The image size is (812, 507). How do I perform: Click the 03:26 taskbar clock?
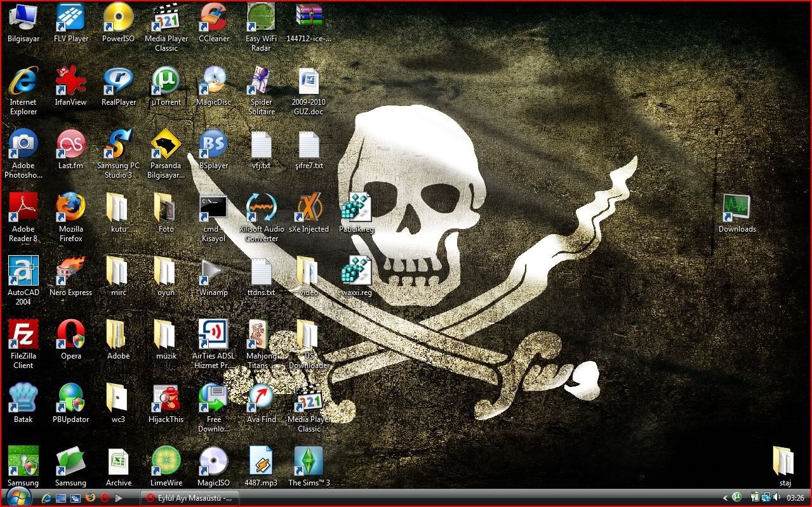point(795,498)
